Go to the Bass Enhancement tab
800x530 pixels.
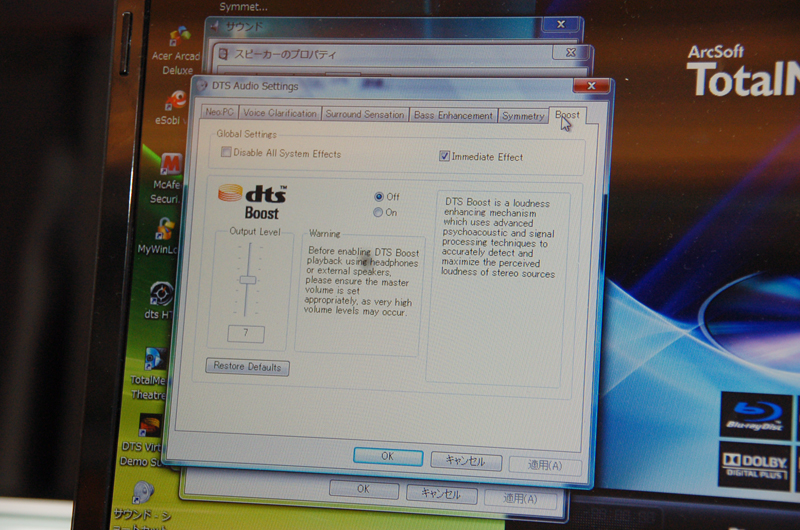[x=454, y=116]
